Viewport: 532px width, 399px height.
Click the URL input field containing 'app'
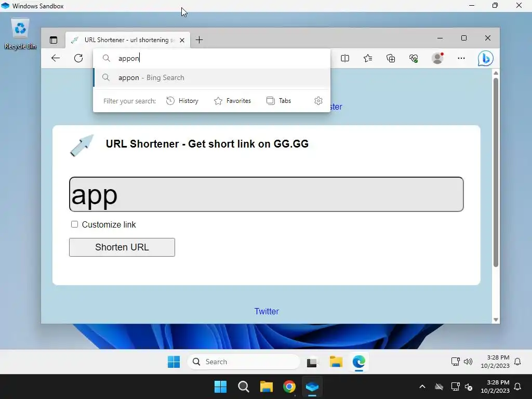[x=267, y=194]
